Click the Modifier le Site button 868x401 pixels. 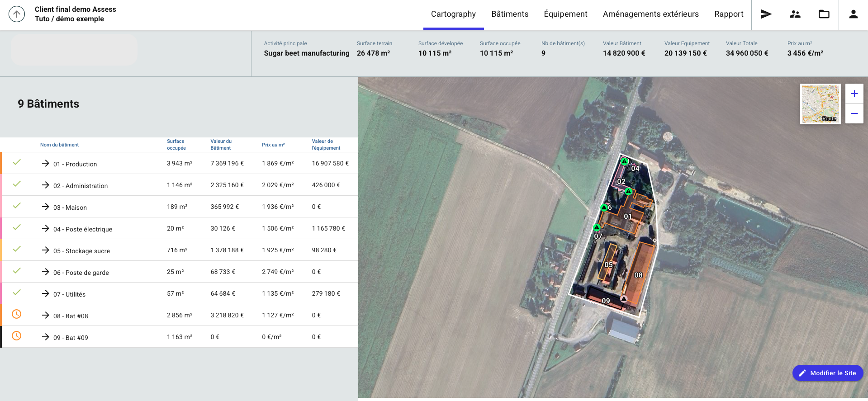827,373
